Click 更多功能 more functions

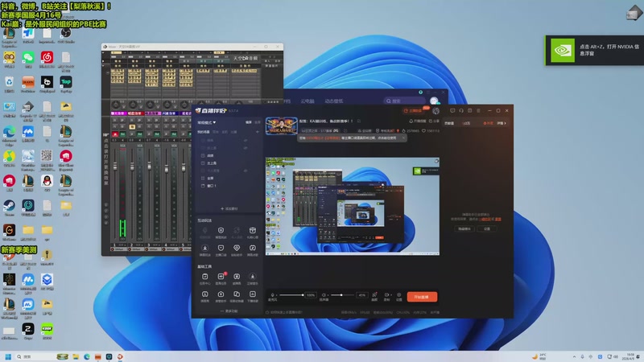coord(229,311)
